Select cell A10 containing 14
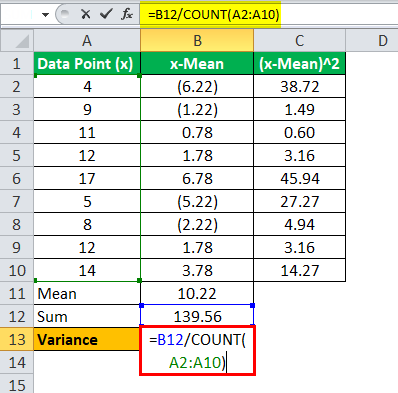398x393 pixels. pos(87,270)
